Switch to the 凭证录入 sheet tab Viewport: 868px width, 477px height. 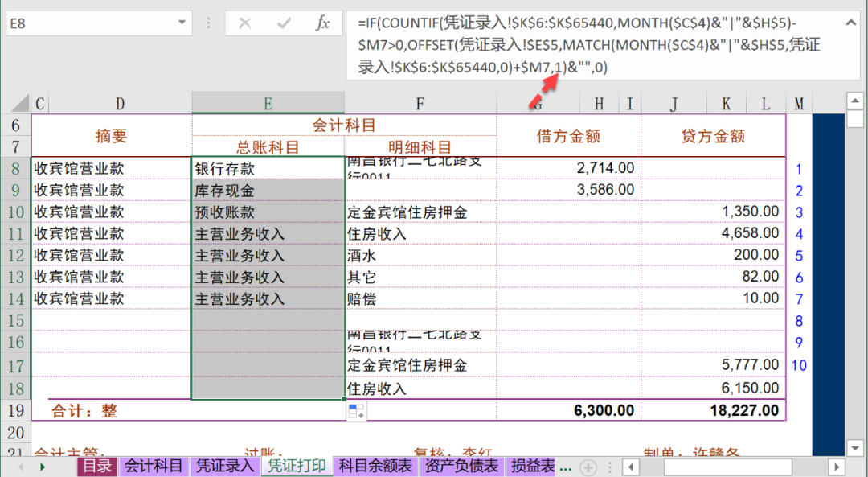point(225,467)
